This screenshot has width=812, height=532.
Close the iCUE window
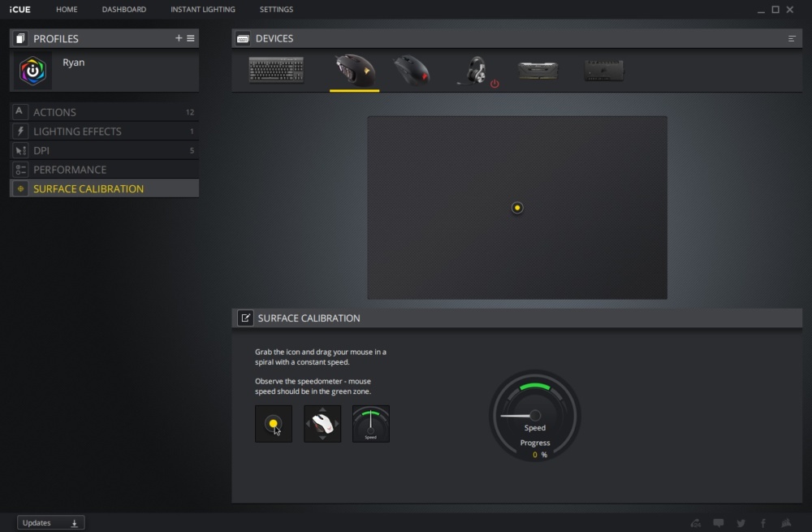point(790,9)
